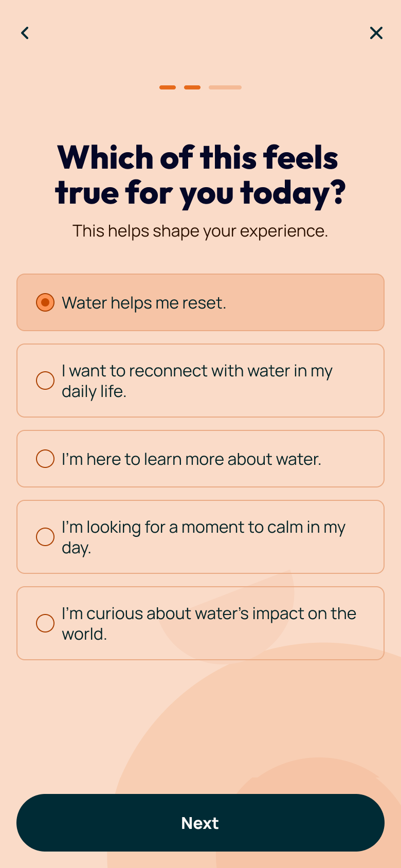Click the third, lighter progress step indicator
Screen dimensions: 401x868
225,87
